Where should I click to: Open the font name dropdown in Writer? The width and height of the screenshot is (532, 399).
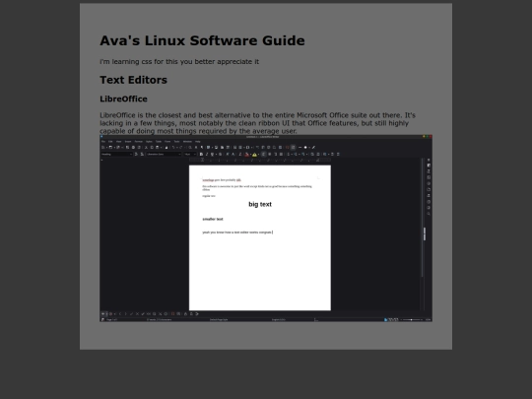point(165,155)
